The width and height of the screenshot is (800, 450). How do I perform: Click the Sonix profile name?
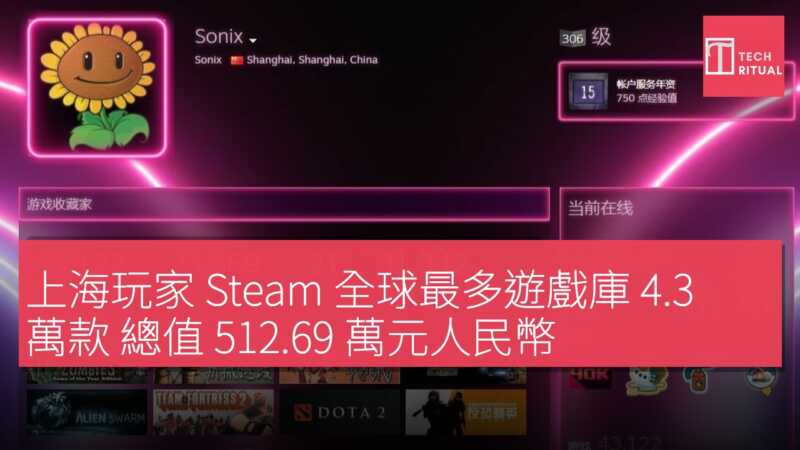tap(219, 37)
